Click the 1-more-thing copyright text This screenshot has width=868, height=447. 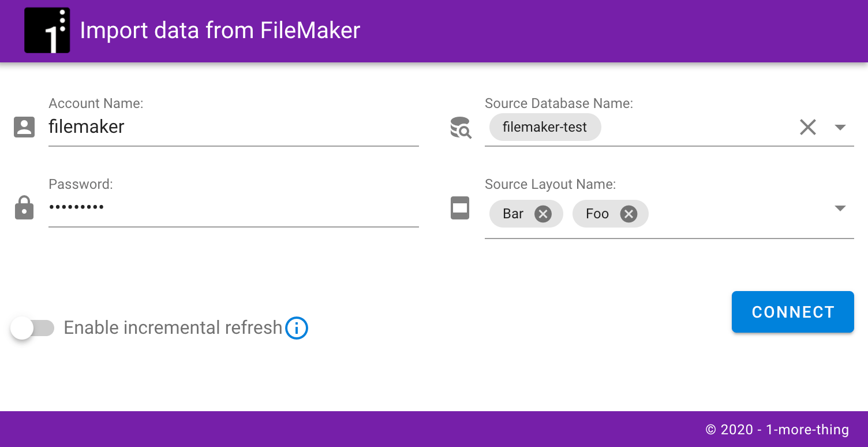pyautogui.click(x=777, y=430)
